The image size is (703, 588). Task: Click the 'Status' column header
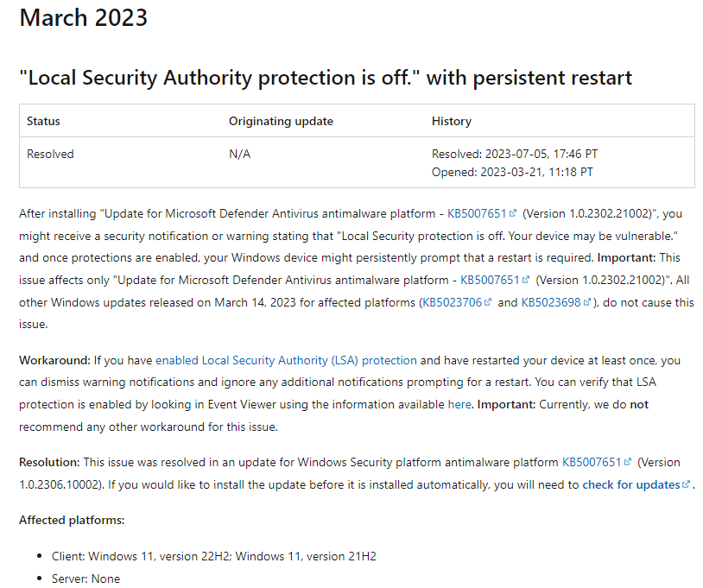(43, 121)
